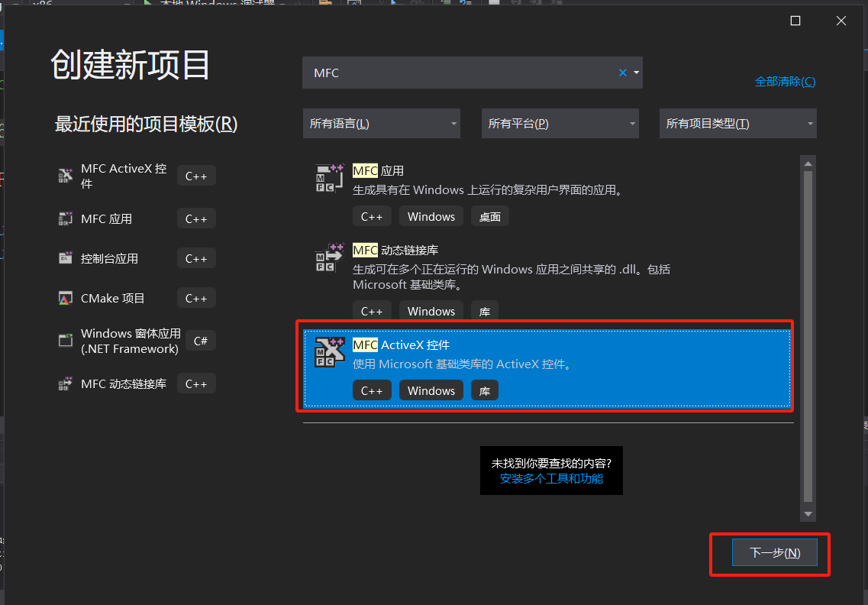Open the 所有平台 platform filter

[560, 124]
